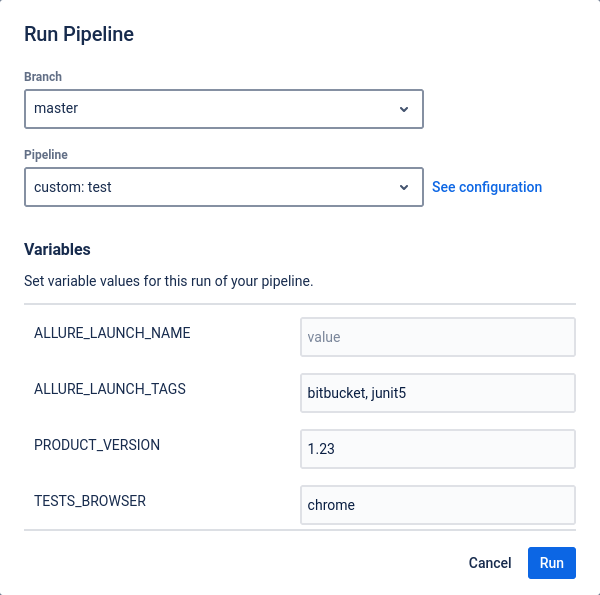Image resolution: width=600 pixels, height=595 pixels.
Task: Select the TESTS_BROWSER variable name
Action: pos(90,501)
